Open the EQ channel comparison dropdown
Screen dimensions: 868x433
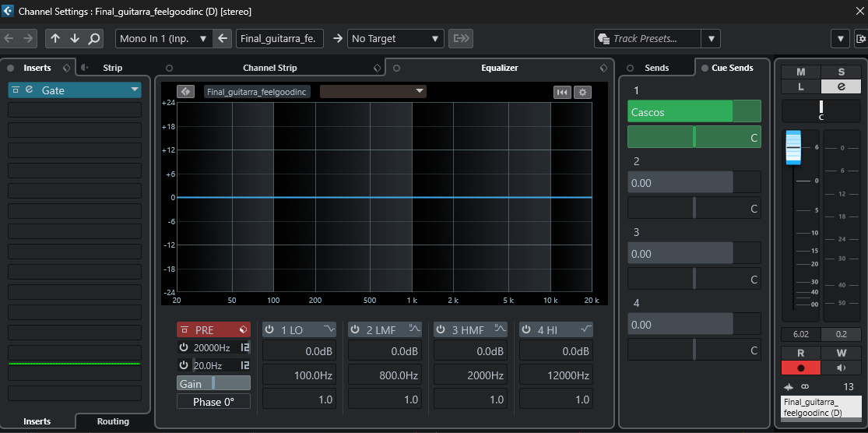(x=373, y=91)
